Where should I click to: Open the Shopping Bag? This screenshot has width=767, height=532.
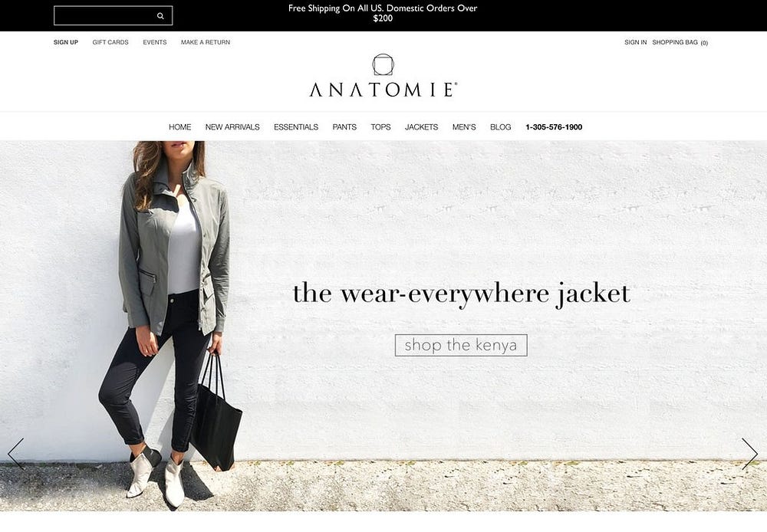pyautogui.click(x=680, y=42)
